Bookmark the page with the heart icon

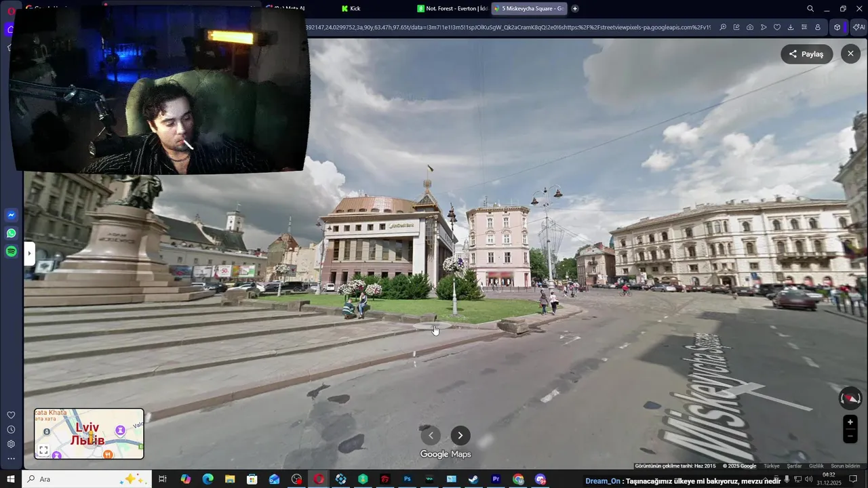777,27
